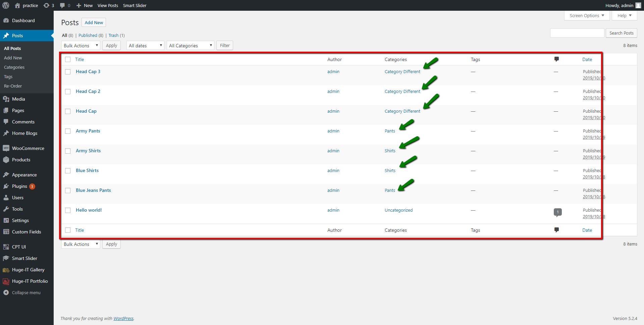Expand the Screen Options panel
The image size is (644, 325).
(587, 15)
